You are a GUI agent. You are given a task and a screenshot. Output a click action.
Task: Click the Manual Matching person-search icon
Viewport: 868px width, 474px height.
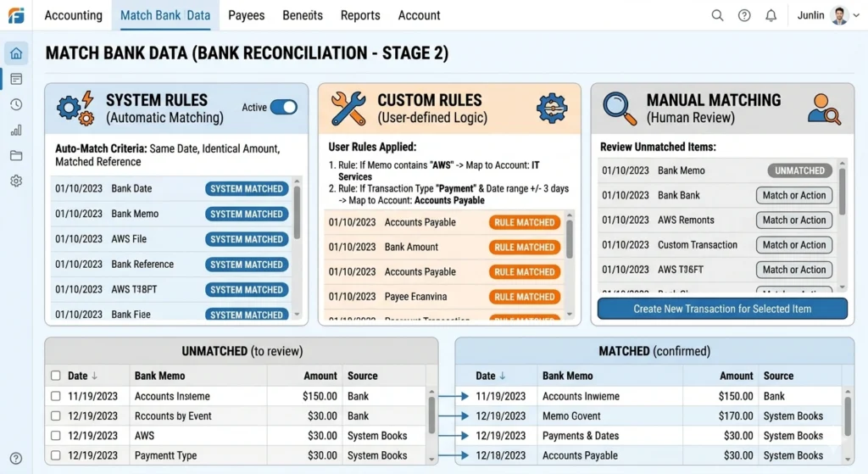click(x=824, y=109)
